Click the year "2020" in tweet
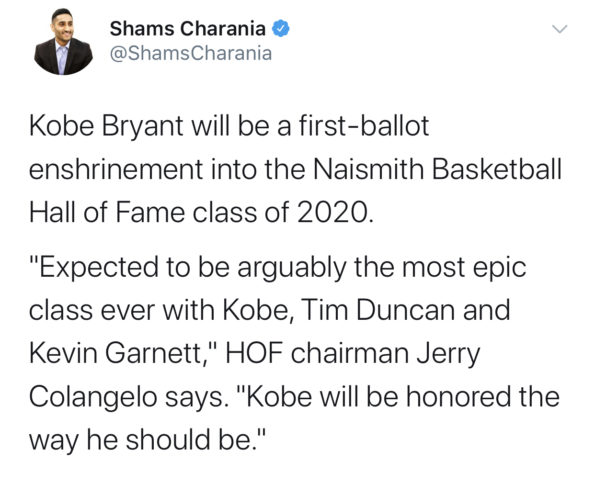The width and height of the screenshot is (595, 484). pyautogui.click(x=332, y=213)
